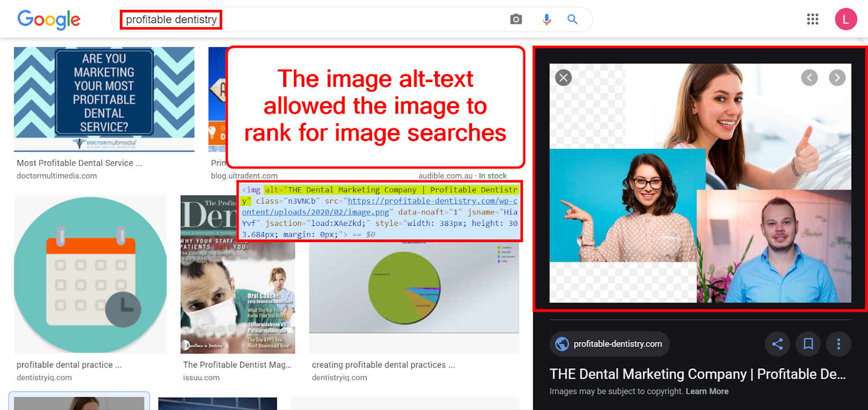Click the image src URL in code

click(x=380, y=206)
